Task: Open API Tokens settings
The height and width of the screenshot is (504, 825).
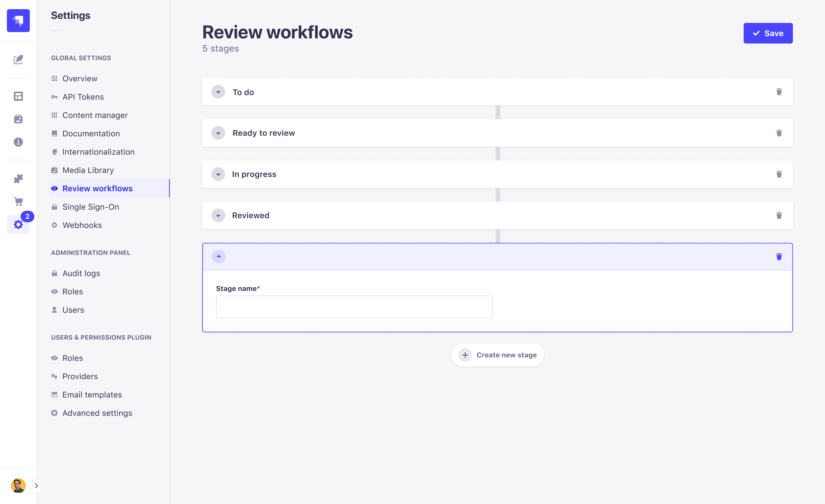Action: (83, 97)
